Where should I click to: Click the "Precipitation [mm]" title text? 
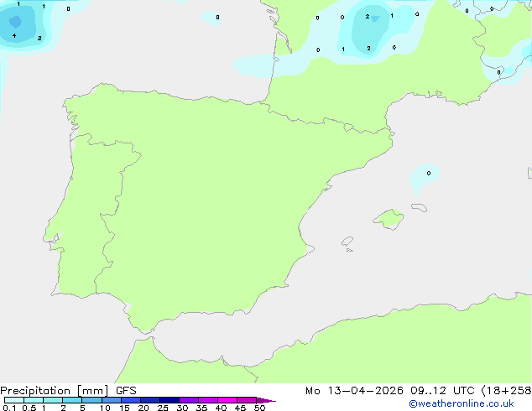tap(55, 391)
